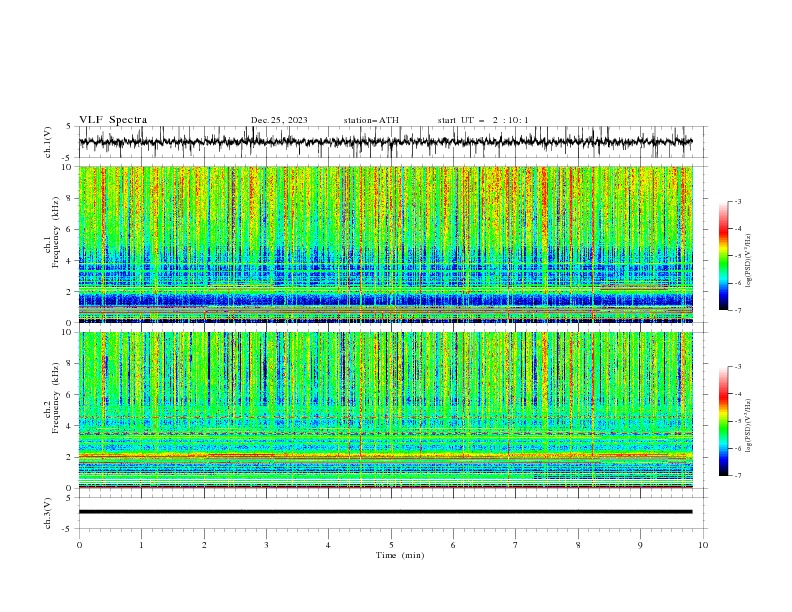
Task: Click the "9" tick on Time axis
Action: point(640,545)
